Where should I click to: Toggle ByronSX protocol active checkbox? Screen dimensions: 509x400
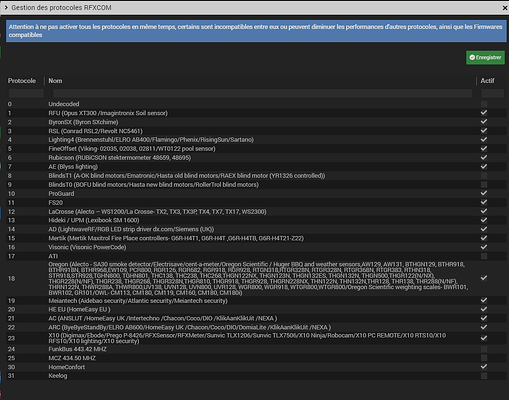[484, 122]
